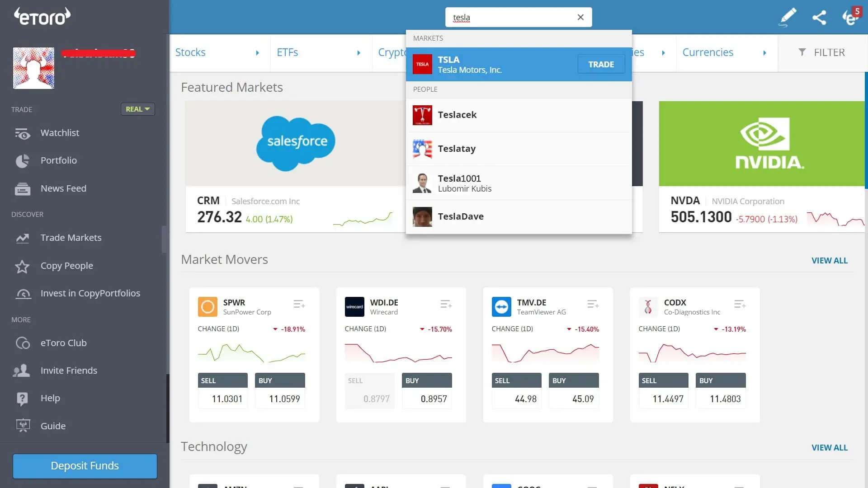Click the share icon in the top bar
Viewport: 868px width, 488px height.
point(820,17)
